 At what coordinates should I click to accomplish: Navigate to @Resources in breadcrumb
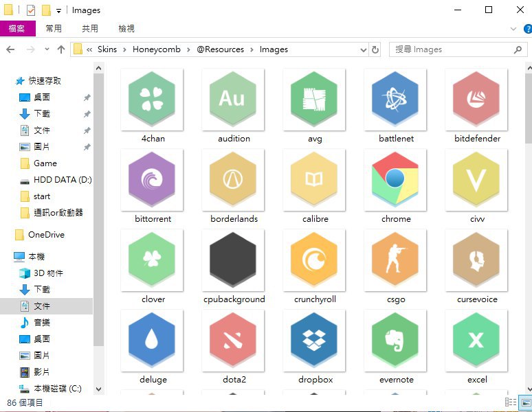(220, 49)
